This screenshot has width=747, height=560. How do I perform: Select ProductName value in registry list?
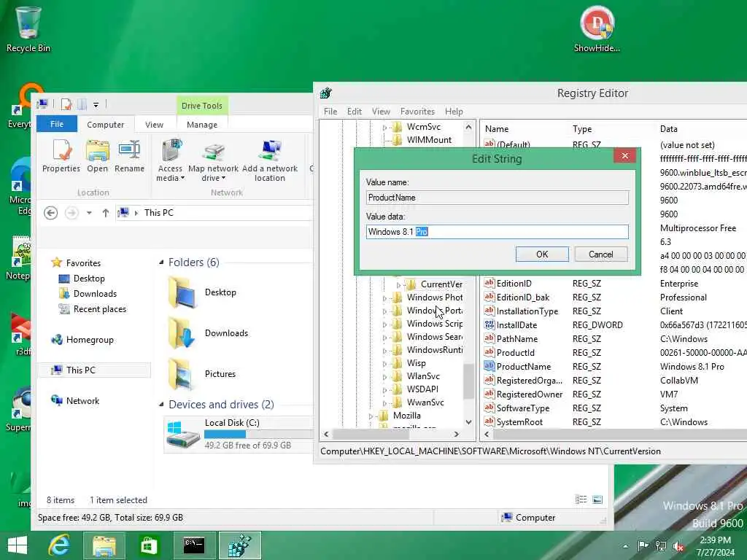pyautogui.click(x=523, y=366)
